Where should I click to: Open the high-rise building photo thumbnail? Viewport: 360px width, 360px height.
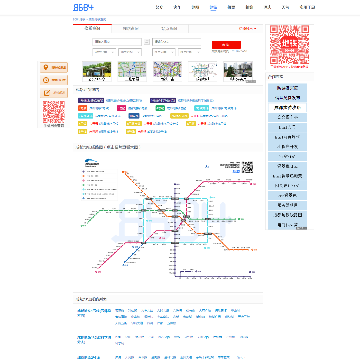click(x=238, y=71)
